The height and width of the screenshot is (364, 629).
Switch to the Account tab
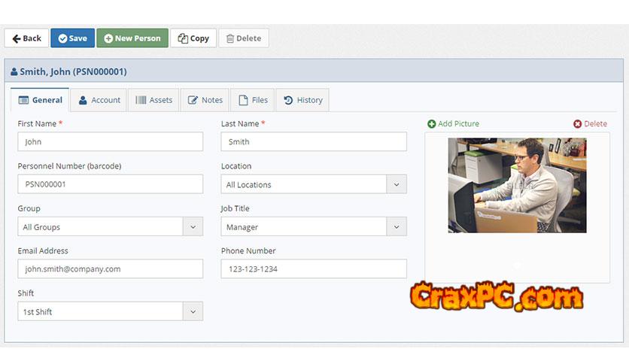pyautogui.click(x=99, y=100)
